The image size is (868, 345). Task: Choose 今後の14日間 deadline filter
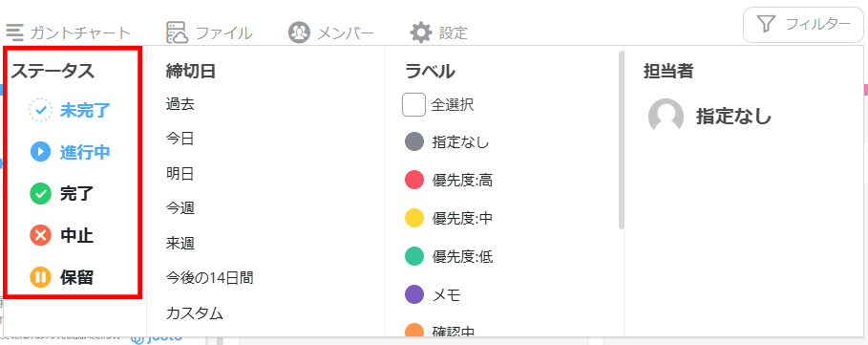(209, 277)
